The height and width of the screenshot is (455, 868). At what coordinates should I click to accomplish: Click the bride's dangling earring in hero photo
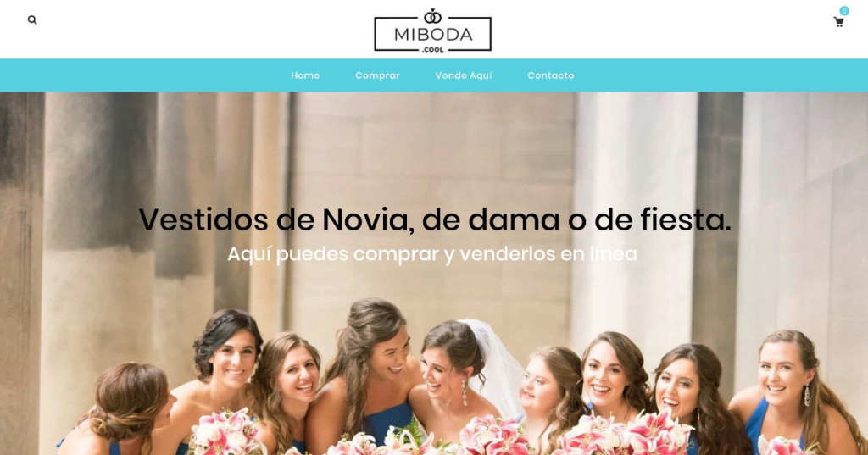click(x=465, y=392)
